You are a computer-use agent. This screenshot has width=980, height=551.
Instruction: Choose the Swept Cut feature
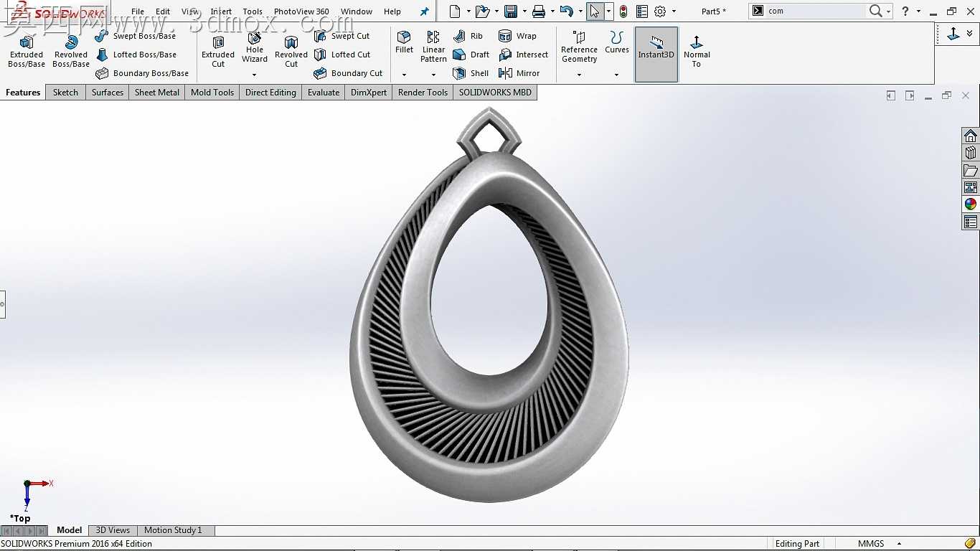click(x=342, y=36)
